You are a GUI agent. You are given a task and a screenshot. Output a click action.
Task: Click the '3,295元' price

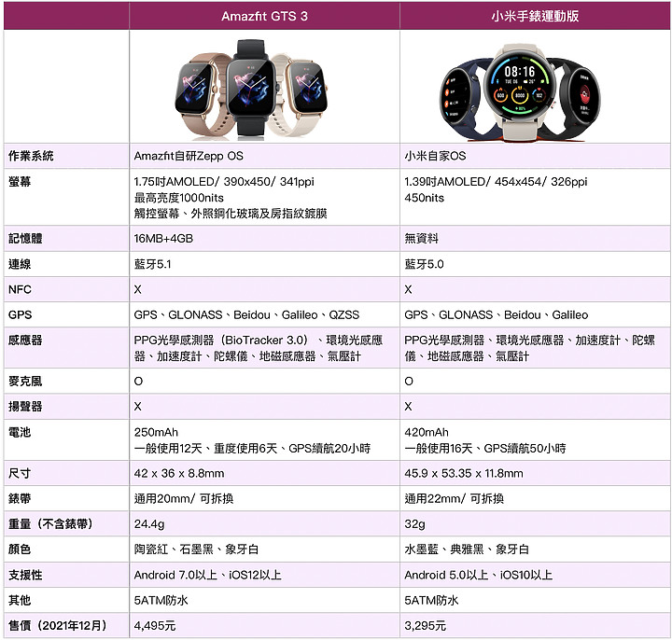426,626
